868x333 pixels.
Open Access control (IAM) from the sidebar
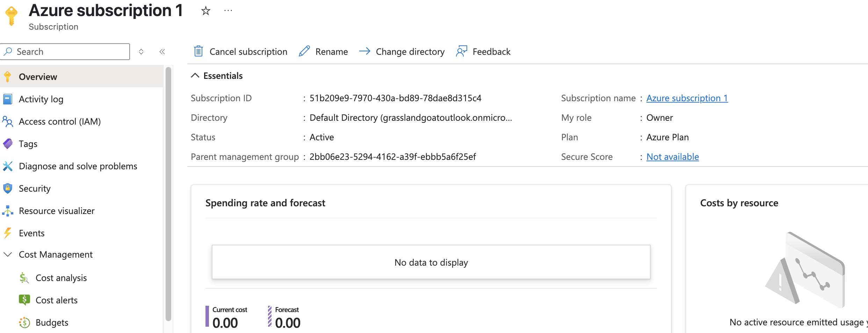(60, 121)
